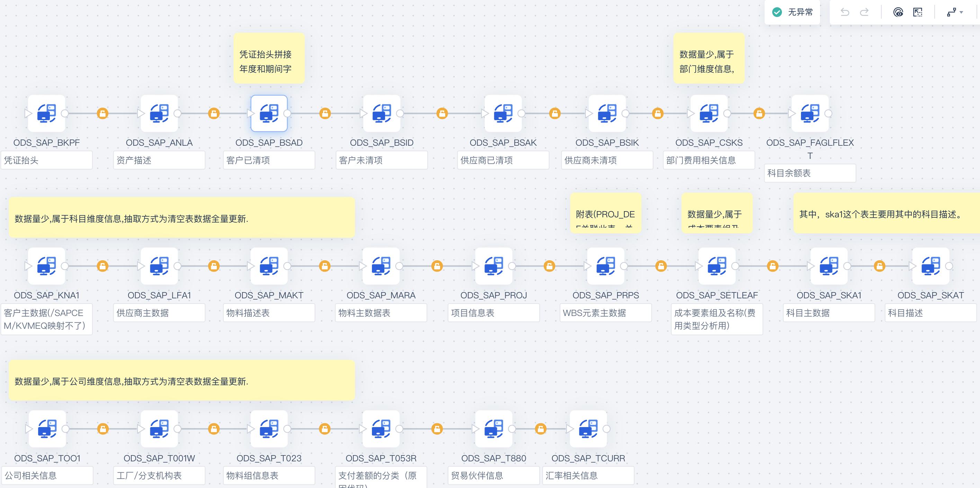Click lock icon between SKA1 and SKAT
This screenshot has height=488, width=980.
pyautogui.click(x=879, y=266)
